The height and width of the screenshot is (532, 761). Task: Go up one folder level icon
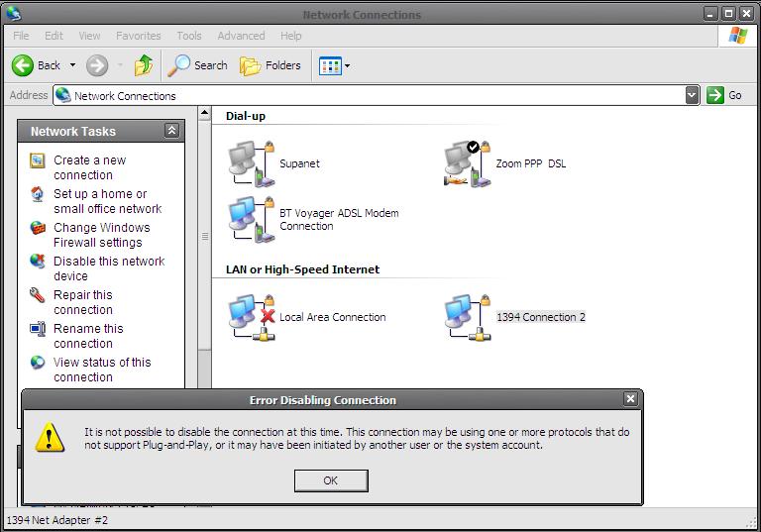144,65
